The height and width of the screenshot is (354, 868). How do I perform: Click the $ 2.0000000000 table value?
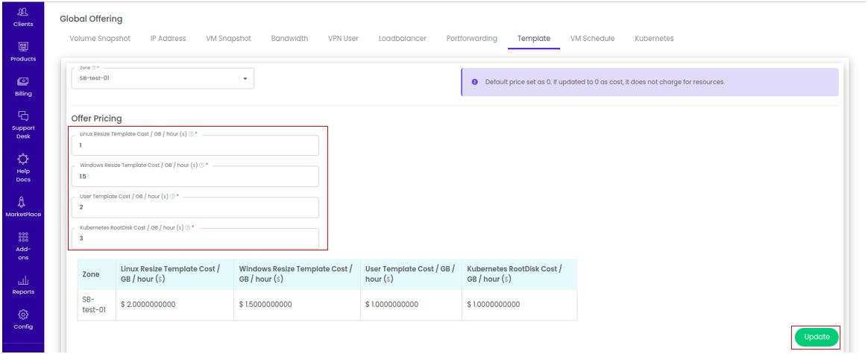(x=147, y=305)
